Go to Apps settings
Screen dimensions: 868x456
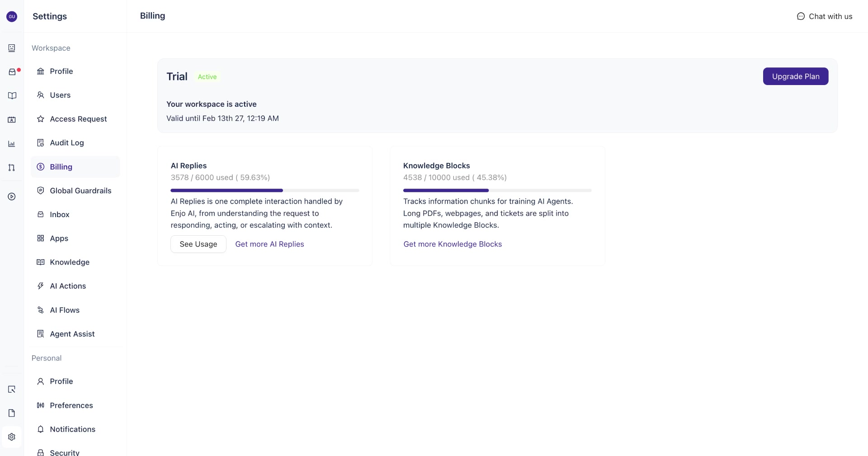(75, 238)
